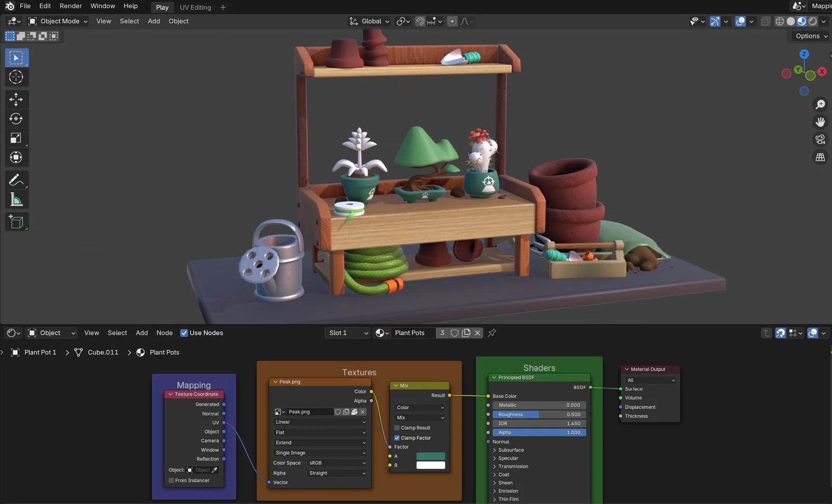Pin the node editor material
The width and height of the screenshot is (832, 504).
tap(492, 333)
